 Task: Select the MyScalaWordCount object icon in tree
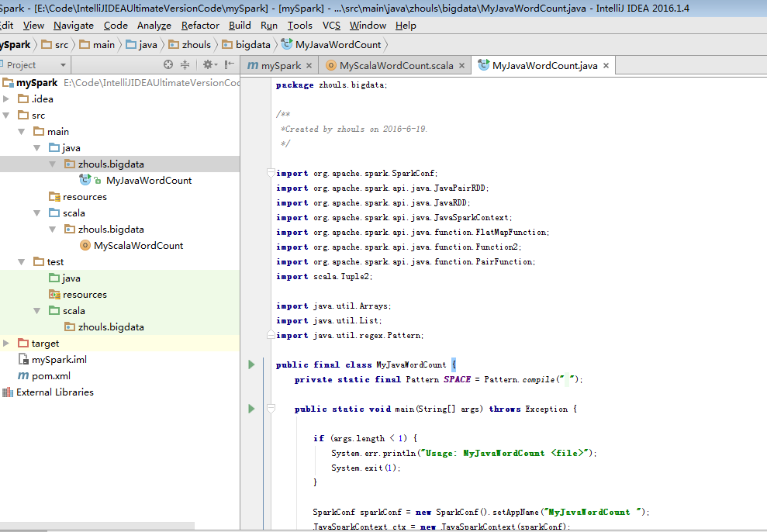85,245
